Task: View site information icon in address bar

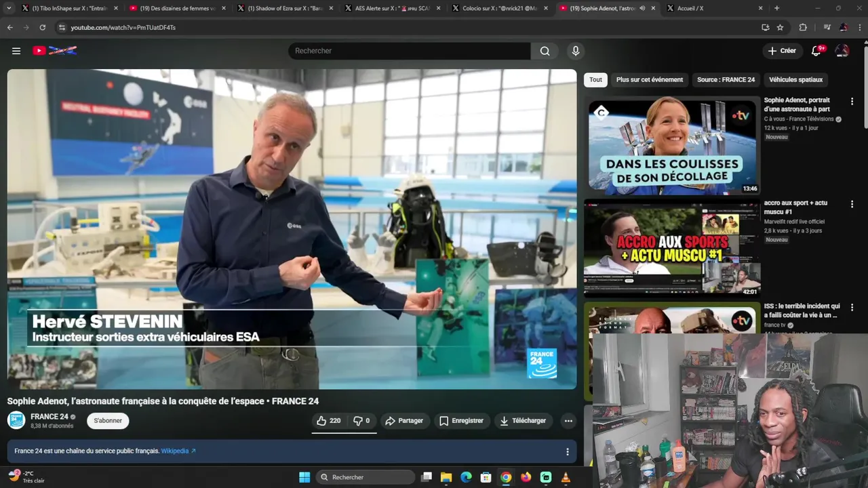Action: click(x=62, y=27)
